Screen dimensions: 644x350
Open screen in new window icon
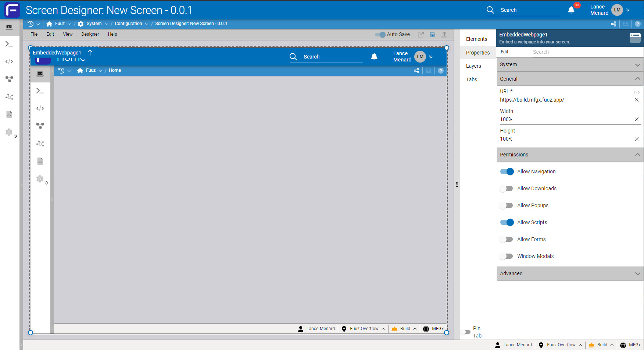click(x=421, y=34)
